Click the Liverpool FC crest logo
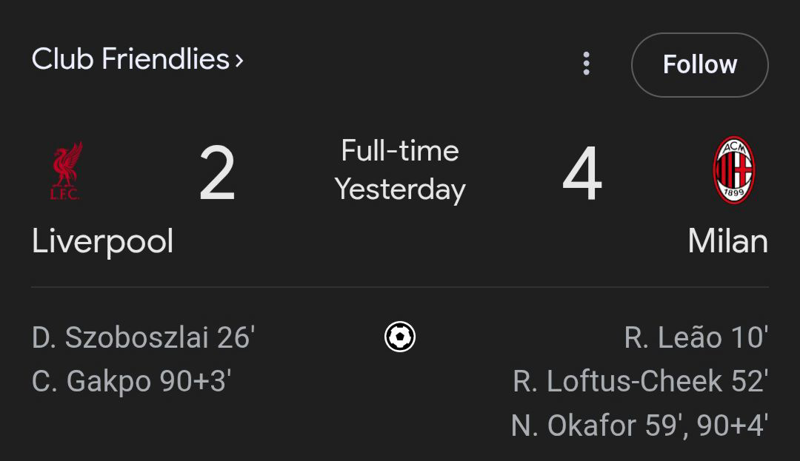Viewport: 800px width, 461px height. click(x=66, y=171)
